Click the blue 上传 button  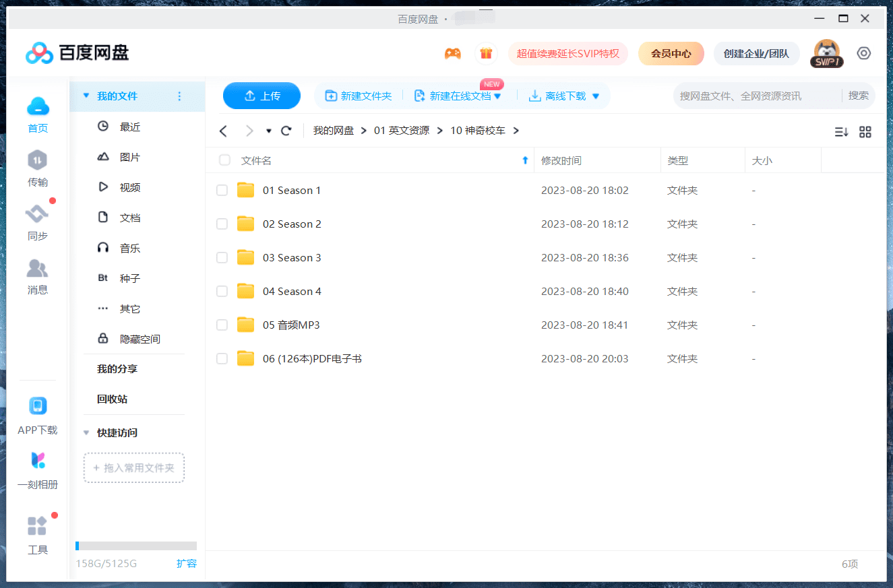click(x=261, y=96)
